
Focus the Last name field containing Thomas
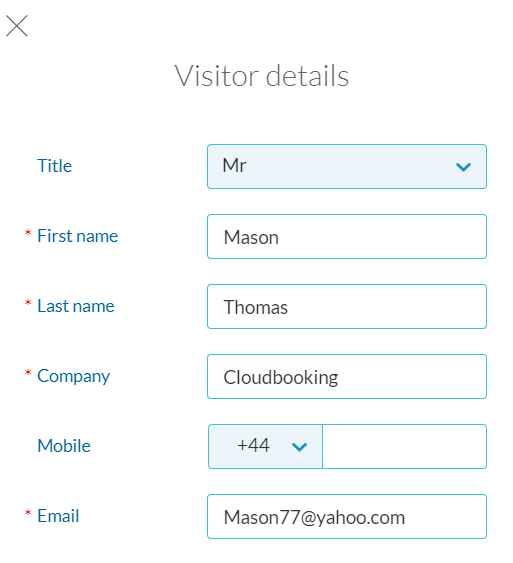(x=347, y=307)
